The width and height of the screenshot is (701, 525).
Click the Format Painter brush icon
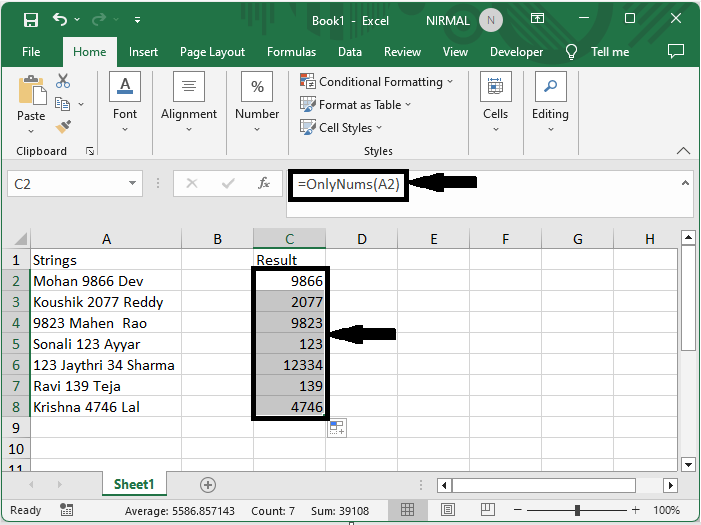[63, 126]
